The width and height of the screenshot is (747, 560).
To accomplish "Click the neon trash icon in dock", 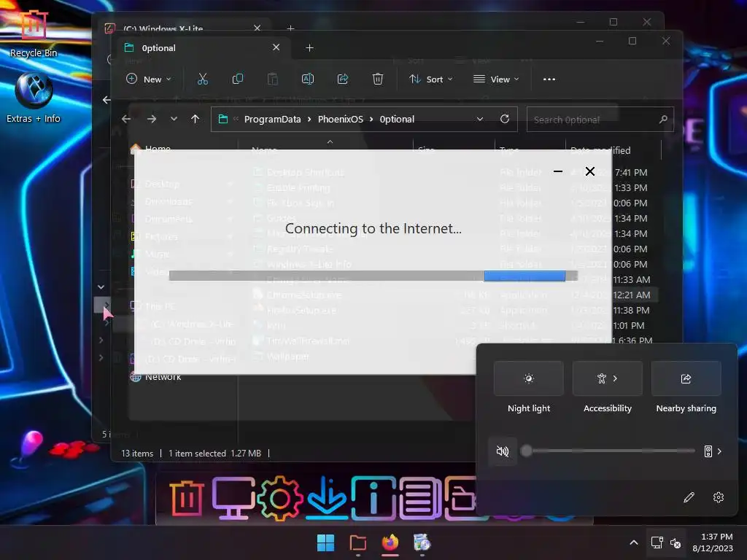I will (x=186, y=499).
